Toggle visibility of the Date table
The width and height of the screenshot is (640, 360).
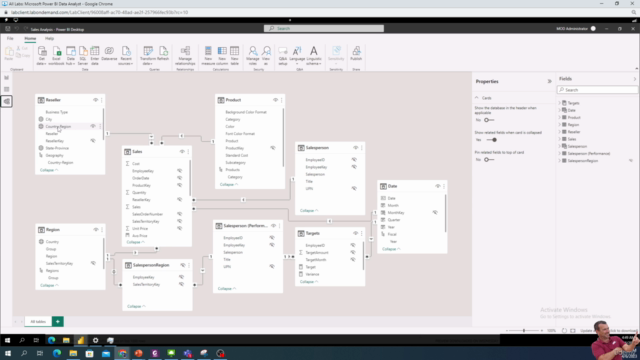[x=438, y=186]
